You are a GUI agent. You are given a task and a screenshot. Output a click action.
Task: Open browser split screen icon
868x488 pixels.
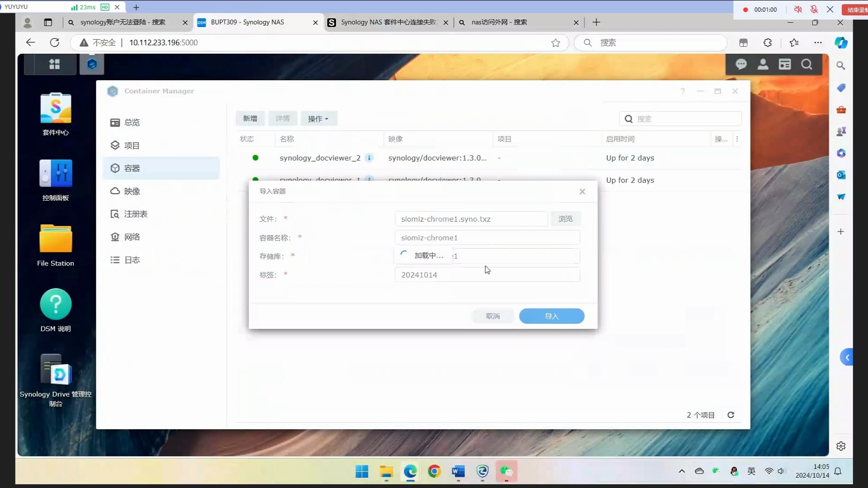click(743, 42)
